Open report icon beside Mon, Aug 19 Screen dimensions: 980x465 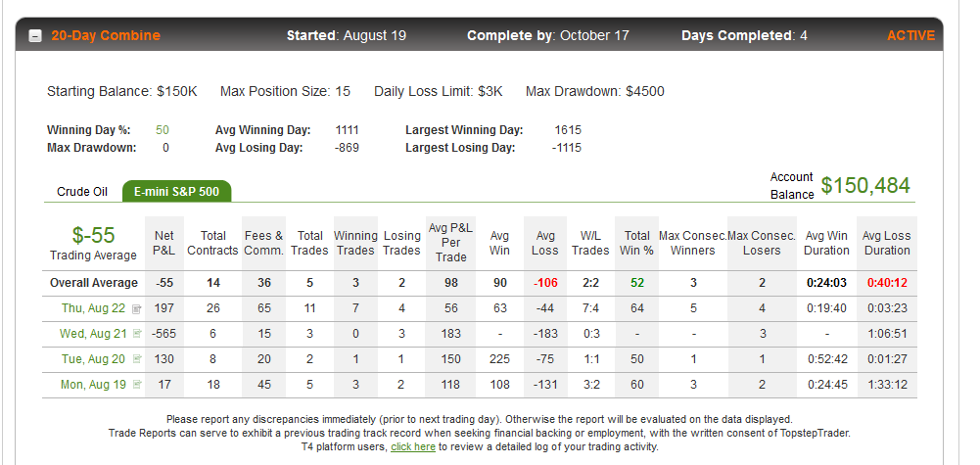click(137, 385)
